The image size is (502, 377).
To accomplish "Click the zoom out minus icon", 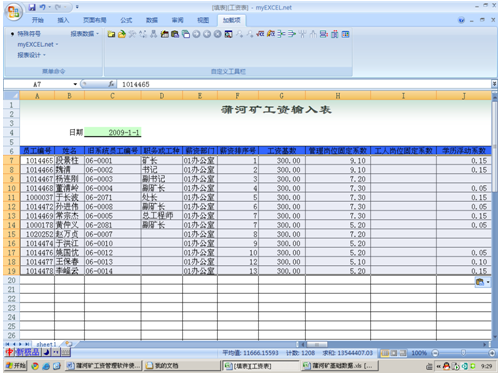I will tap(435, 353).
